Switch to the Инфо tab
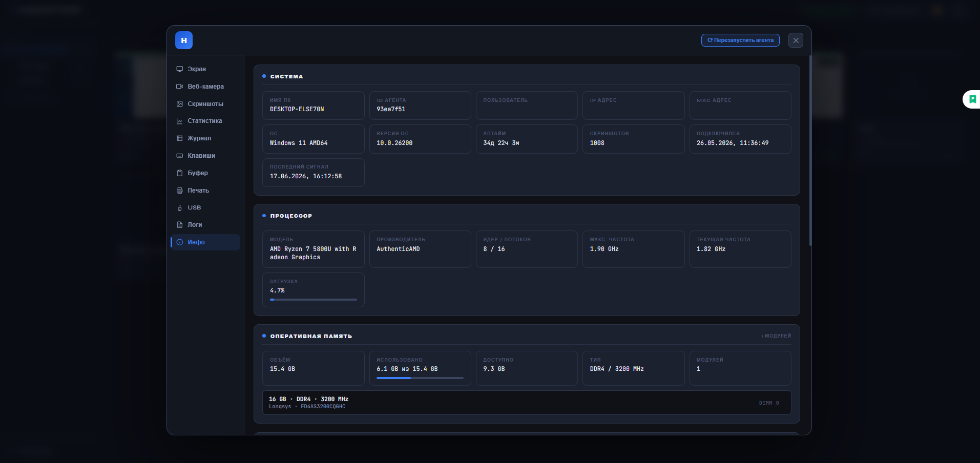This screenshot has width=980, height=463. click(x=205, y=242)
